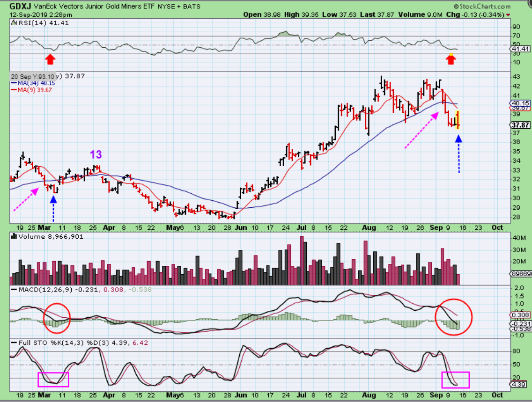Screen dimensions: 532x402
Task: Click the 12-Sep-2019 2:28pm timestamp
Action: pyautogui.click(x=41, y=15)
